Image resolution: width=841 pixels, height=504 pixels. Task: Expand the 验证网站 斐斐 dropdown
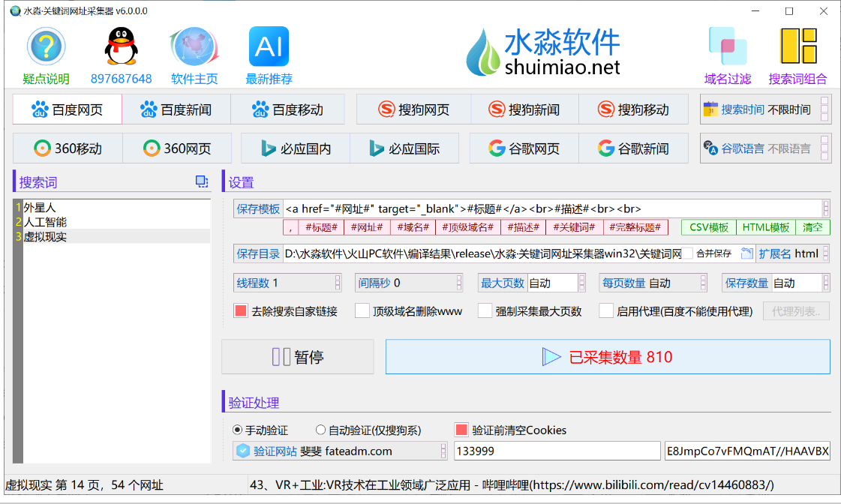[443, 451]
